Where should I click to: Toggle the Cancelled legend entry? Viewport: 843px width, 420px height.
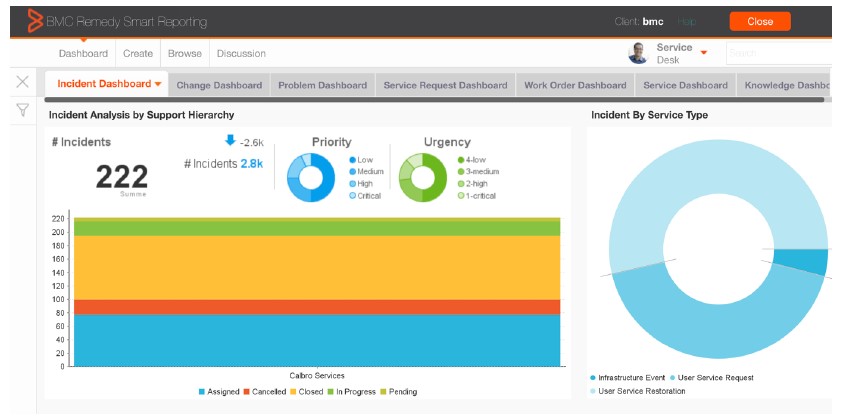(x=264, y=392)
